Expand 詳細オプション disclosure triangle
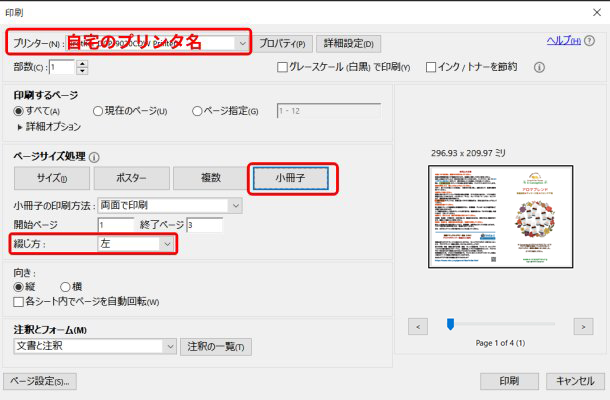 point(21,127)
